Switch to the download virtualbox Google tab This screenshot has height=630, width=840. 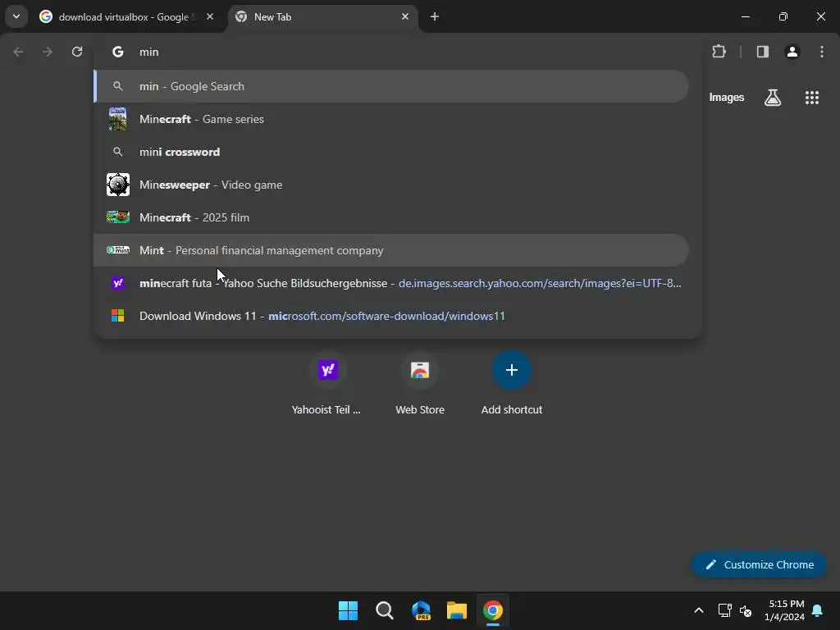click(126, 17)
